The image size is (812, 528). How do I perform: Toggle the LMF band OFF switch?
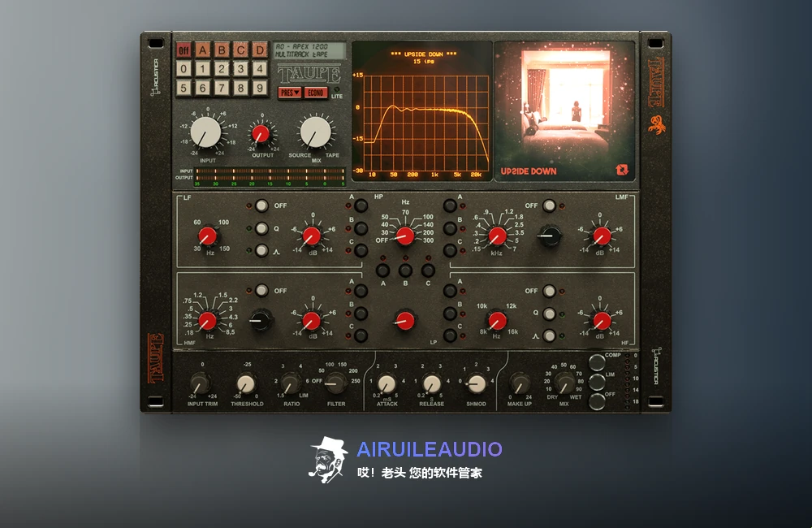550,206
